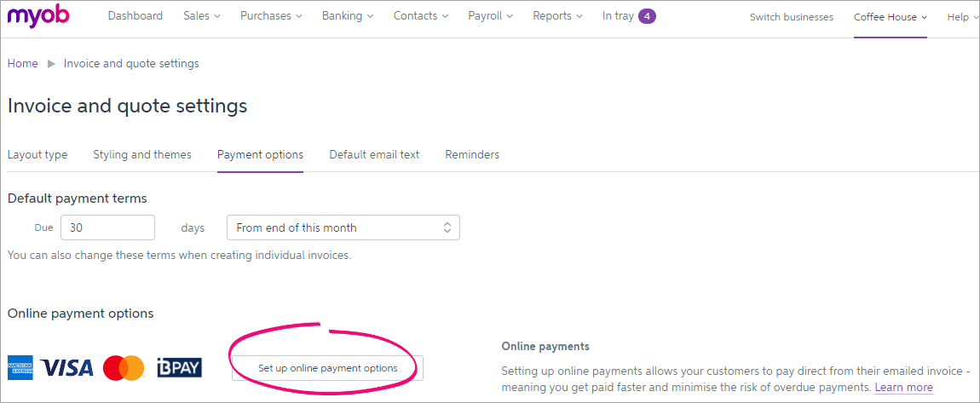
Task: Open the Coffee House business menu
Action: point(891,17)
